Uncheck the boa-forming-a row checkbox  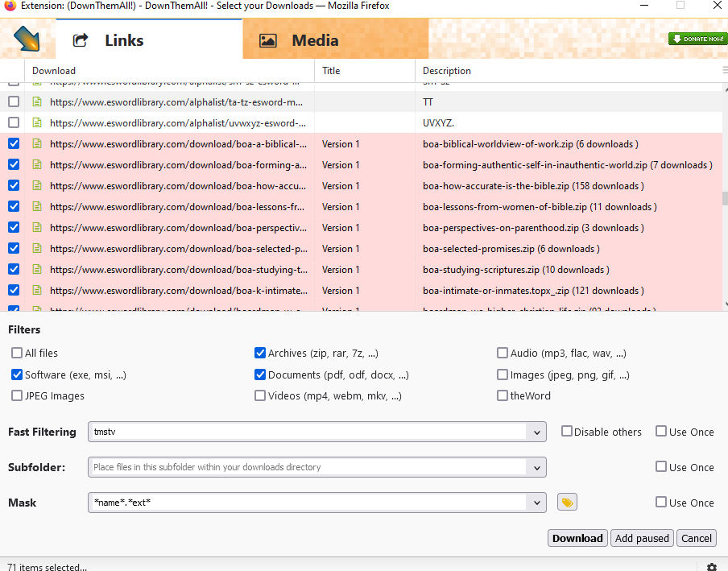pyautogui.click(x=14, y=164)
